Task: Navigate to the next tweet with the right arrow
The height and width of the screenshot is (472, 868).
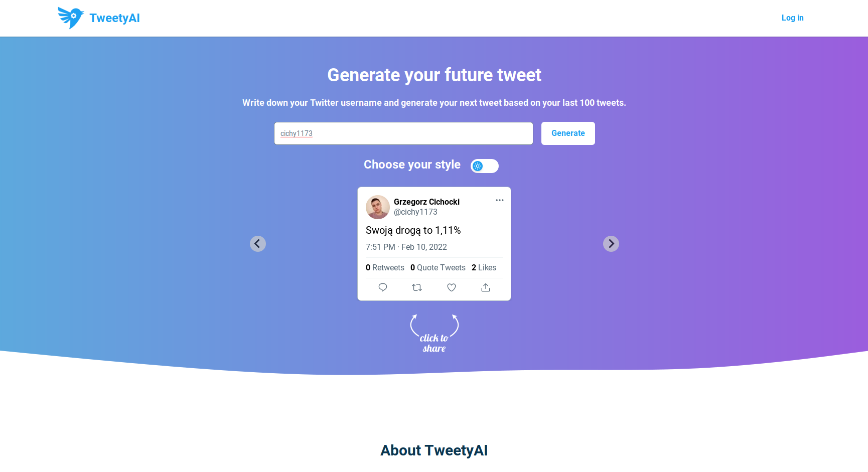Action: tap(611, 244)
